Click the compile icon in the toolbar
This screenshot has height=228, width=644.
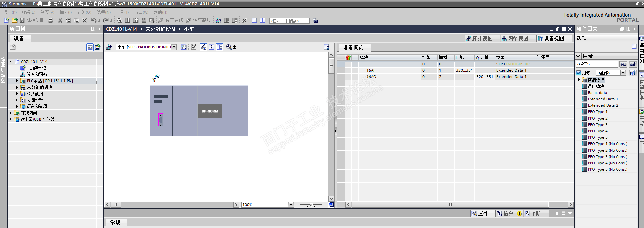[x=119, y=20]
